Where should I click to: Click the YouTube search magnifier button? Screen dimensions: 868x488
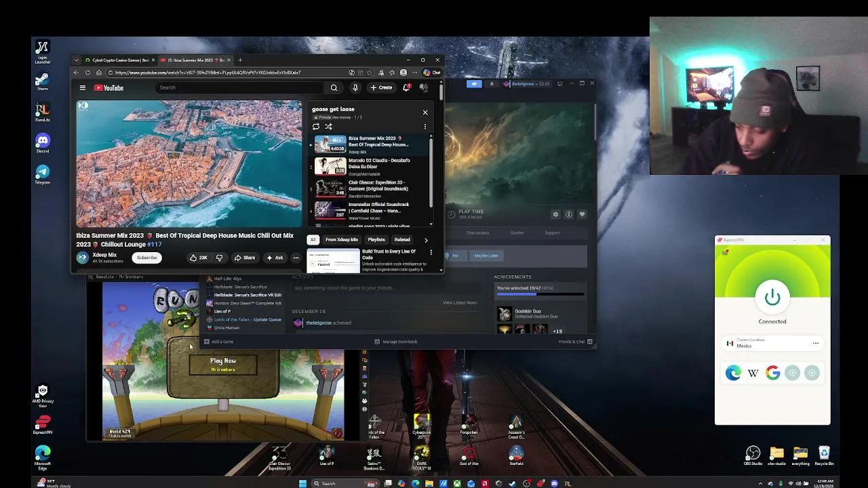(x=334, y=87)
